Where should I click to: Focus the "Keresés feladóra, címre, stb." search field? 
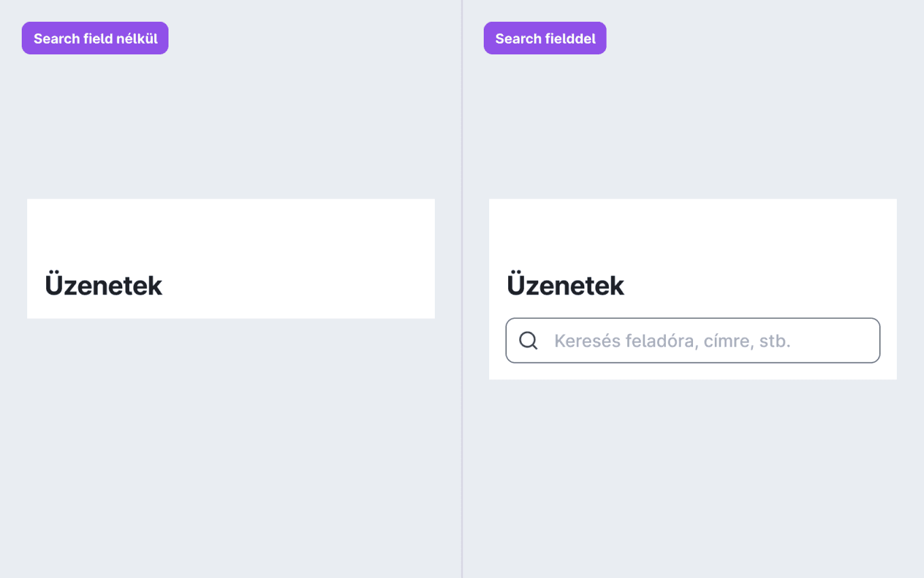[x=693, y=341]
